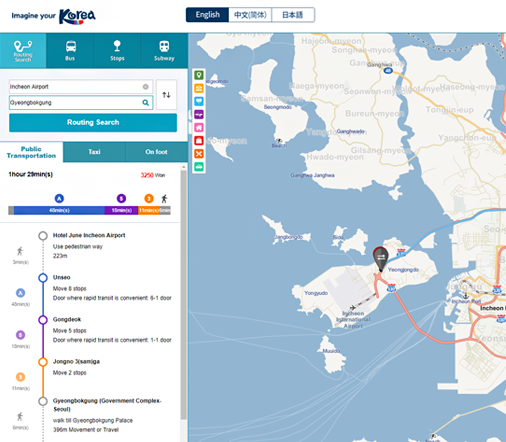The width and height of the screenshot is (506, 442).
Task: Open the Subway tab
Action: coord(164,51)
